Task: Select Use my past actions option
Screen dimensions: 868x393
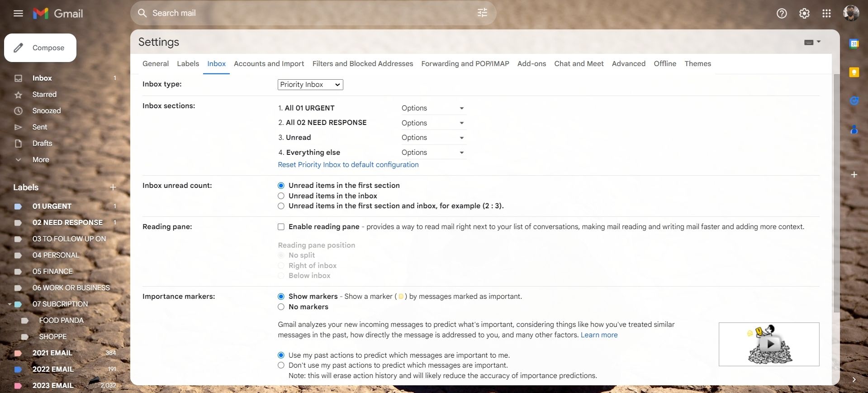Action: pos(281,355)
